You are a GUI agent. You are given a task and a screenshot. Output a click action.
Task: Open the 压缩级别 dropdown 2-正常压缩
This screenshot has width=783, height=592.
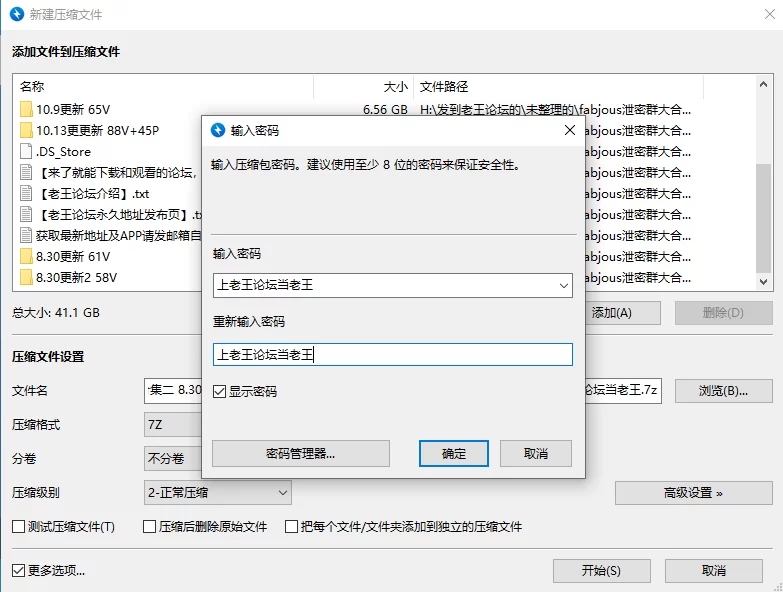[x=218, y=493]
